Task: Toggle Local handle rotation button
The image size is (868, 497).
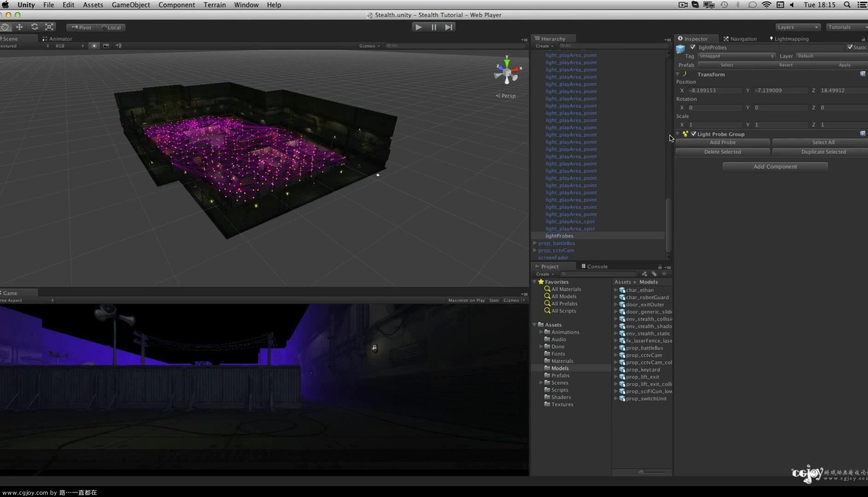Action: pos(111,28)
